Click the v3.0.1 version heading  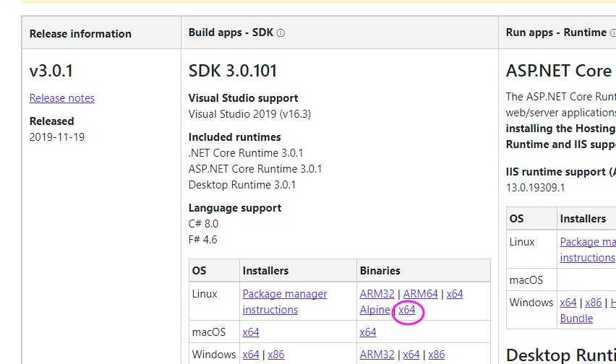coord(51,71)
